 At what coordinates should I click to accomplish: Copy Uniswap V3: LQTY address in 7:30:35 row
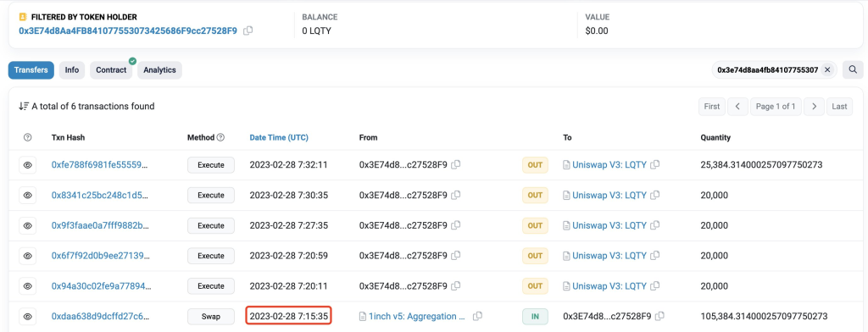(x=655, y=196)
